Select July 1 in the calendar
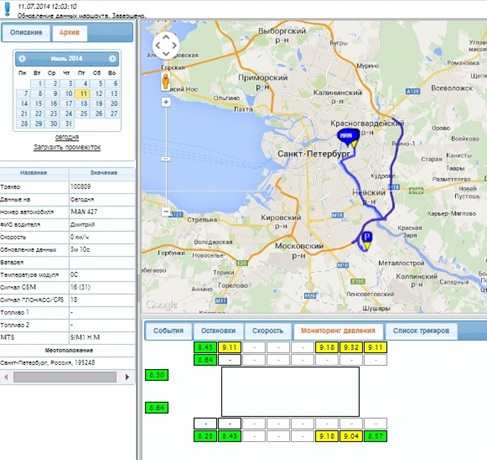The image size is (487, 460). coord(37,83)
